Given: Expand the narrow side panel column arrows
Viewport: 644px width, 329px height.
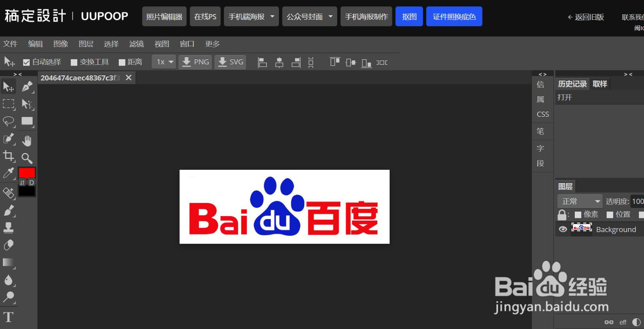Looking at the screenshot, I should (x=543, y=74).
